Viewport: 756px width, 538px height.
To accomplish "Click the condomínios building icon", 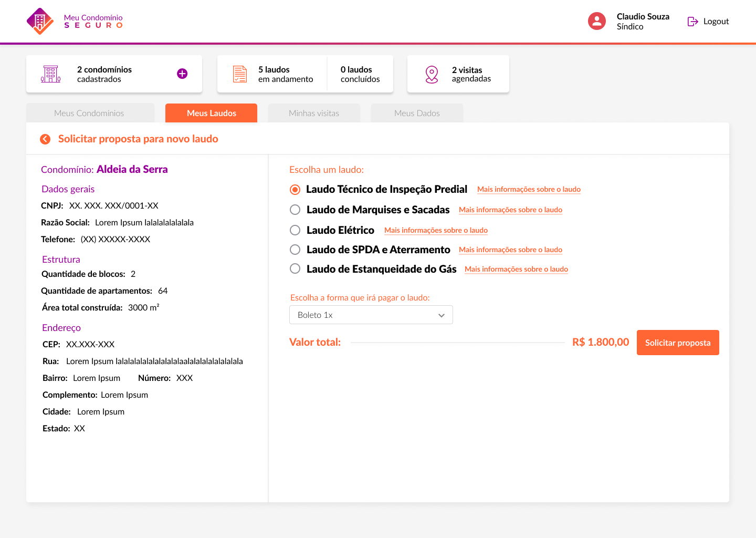I will [x=51, y=74].
